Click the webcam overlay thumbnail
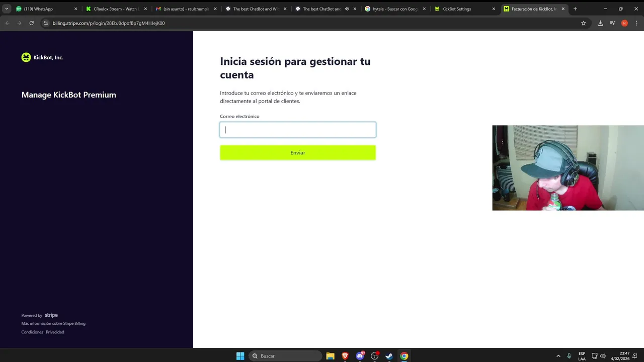The height and width of the screenshot is (362, 644). click(x=568, y=168)
